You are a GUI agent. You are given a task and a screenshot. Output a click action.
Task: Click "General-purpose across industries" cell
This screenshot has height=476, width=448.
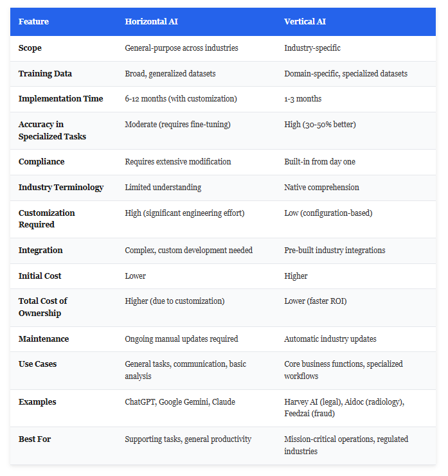tap(181, 48)
